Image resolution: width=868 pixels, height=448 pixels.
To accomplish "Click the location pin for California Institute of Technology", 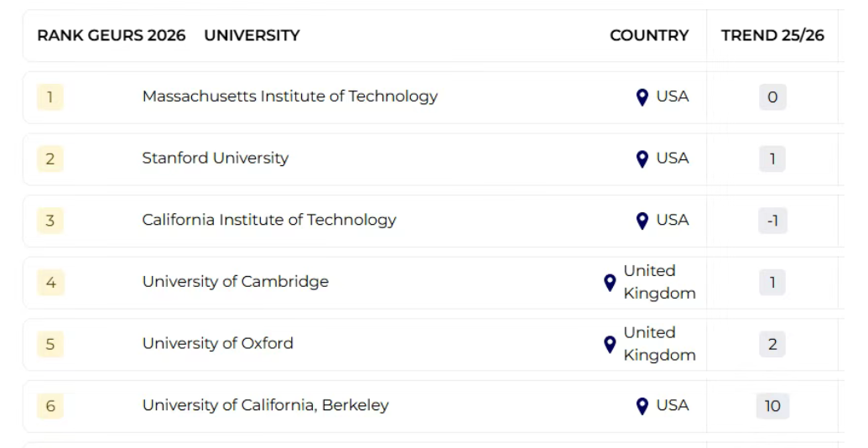I will coord(642,221).
